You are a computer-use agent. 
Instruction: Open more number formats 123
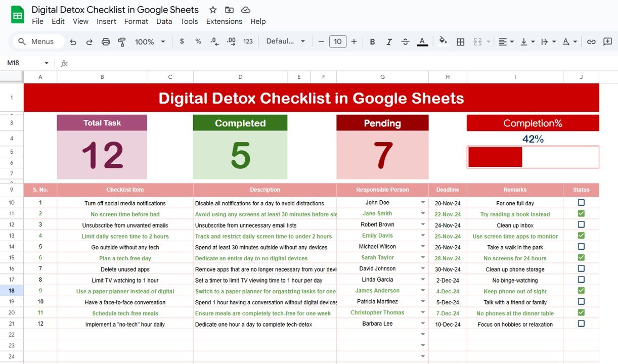point(248,41)
